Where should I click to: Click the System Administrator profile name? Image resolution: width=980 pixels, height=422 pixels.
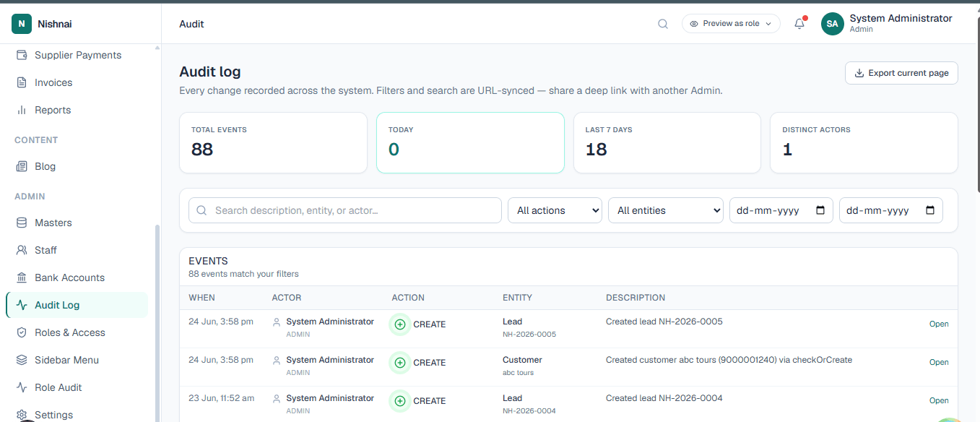(901, 19)
